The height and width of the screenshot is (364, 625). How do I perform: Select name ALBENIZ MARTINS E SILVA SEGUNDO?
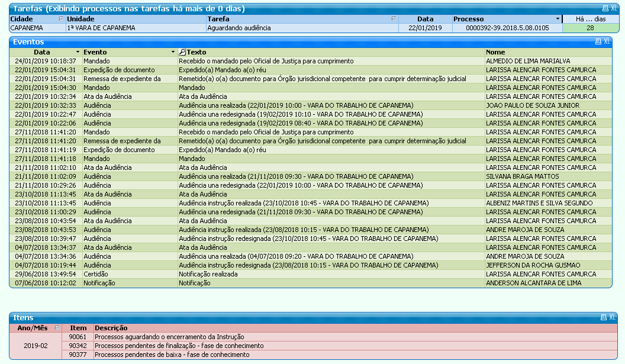click(539, 203)
